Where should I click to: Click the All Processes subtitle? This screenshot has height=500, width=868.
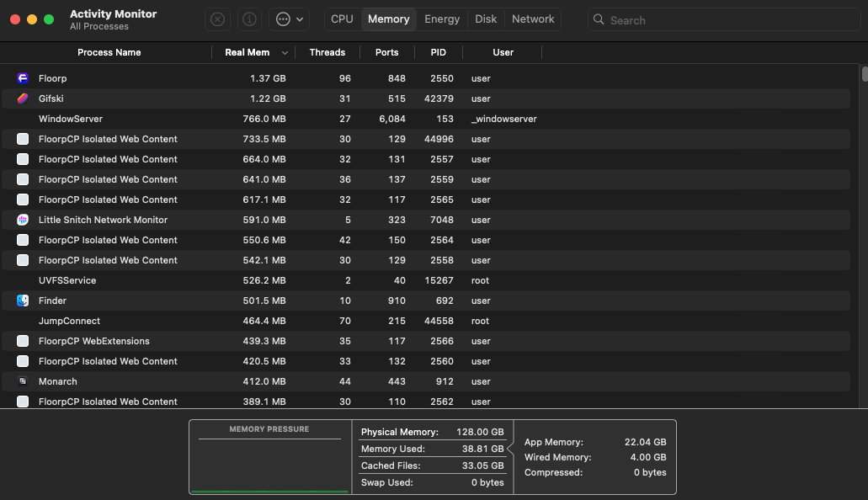[99, 27]
